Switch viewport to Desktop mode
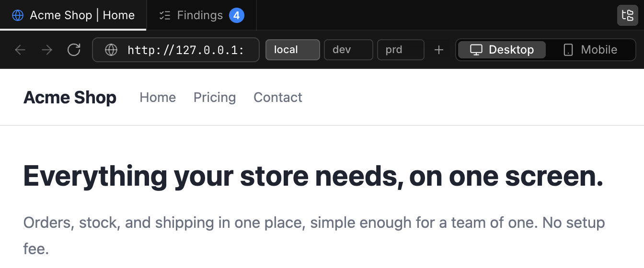Viewport: 644px width, 268px height. tap(502, 50)
